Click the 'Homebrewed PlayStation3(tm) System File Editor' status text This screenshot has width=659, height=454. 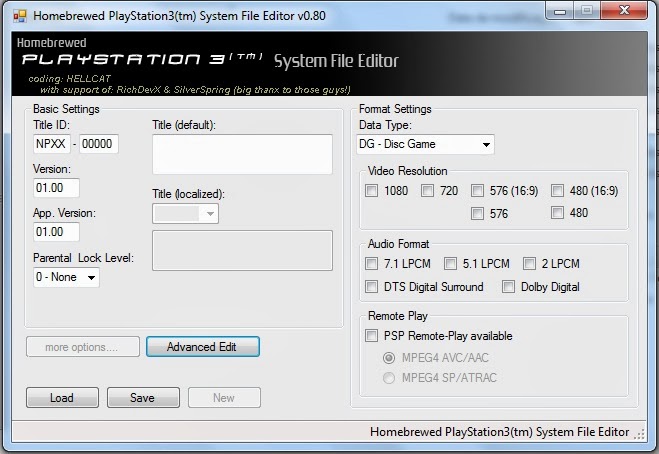point(499,432)
